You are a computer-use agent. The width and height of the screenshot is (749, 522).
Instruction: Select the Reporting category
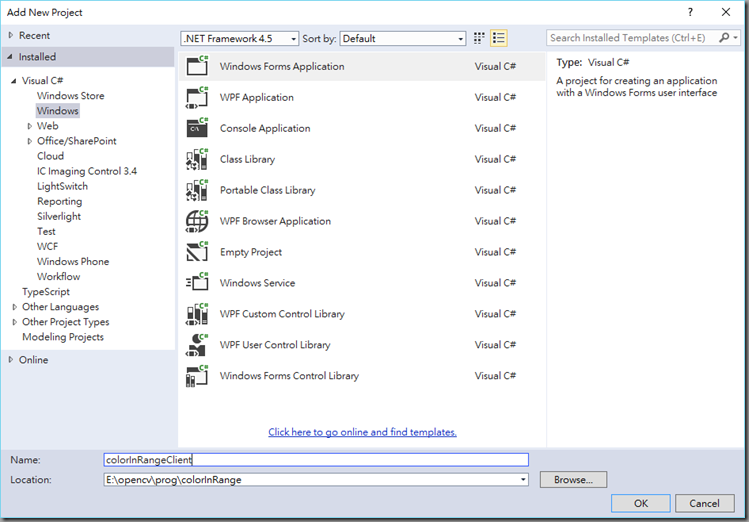click(60, 202)
